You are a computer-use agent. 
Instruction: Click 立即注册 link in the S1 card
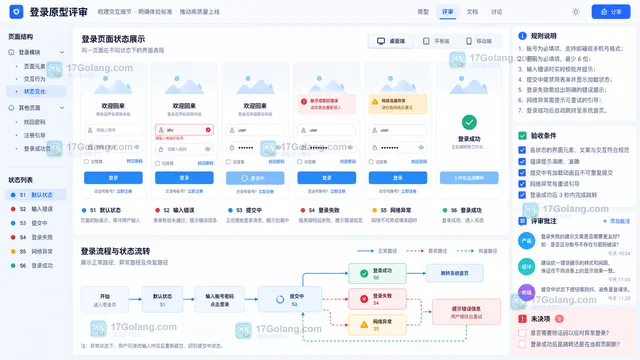pyautogui.click(x=124, y=191)
